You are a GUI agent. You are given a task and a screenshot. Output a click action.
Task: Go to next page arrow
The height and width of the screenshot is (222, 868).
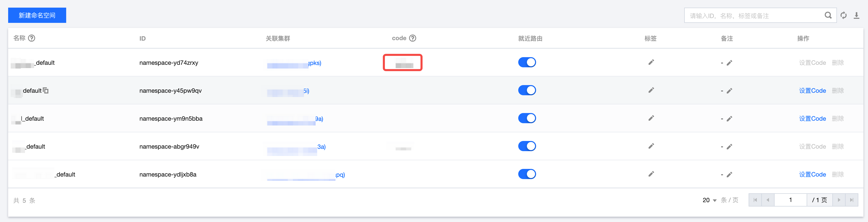[839, 200]
